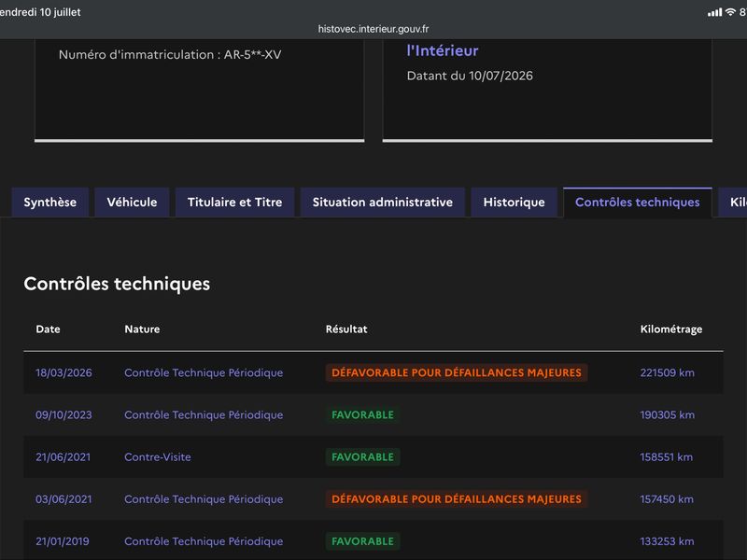The width and height of the screenshot is (747, 560).
Task: Click the Résultat column header
Action: point(346,329)
